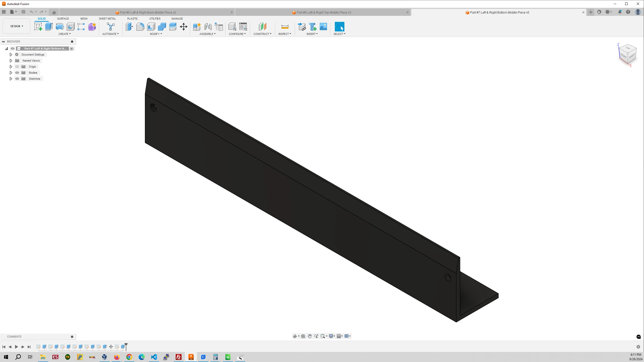Select the Configure tool icon

[232, 27]
